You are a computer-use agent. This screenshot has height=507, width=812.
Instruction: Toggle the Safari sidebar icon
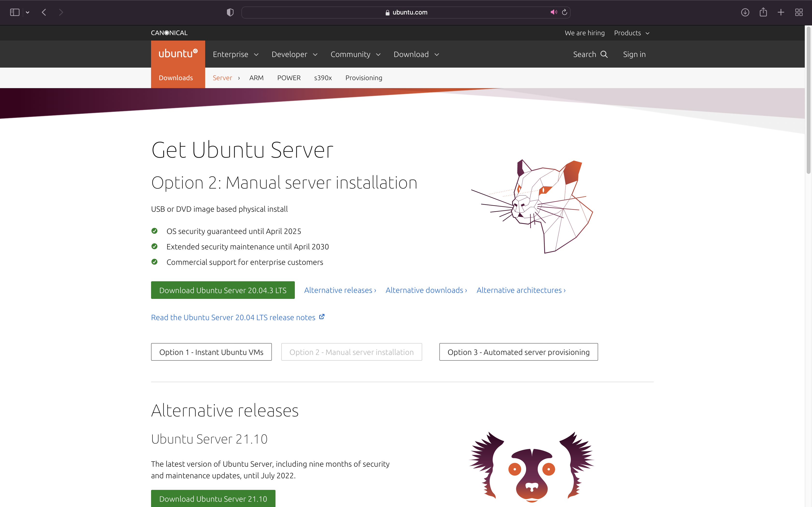[14, 12]
